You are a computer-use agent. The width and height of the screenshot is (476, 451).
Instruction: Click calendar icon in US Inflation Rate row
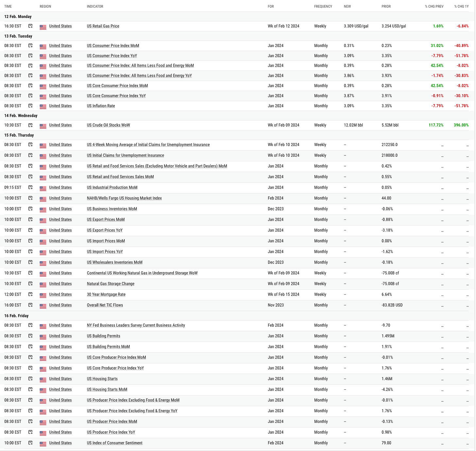pyautogui.click(x=30, y=106)
